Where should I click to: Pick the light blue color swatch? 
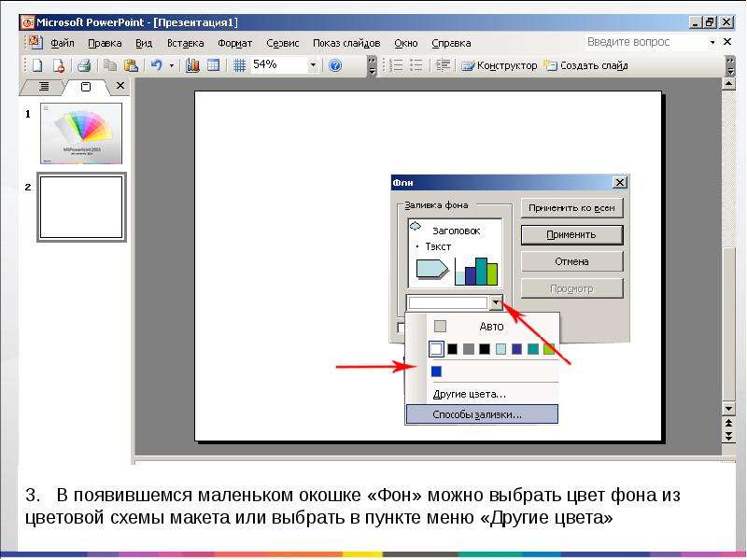coord(500,349)
